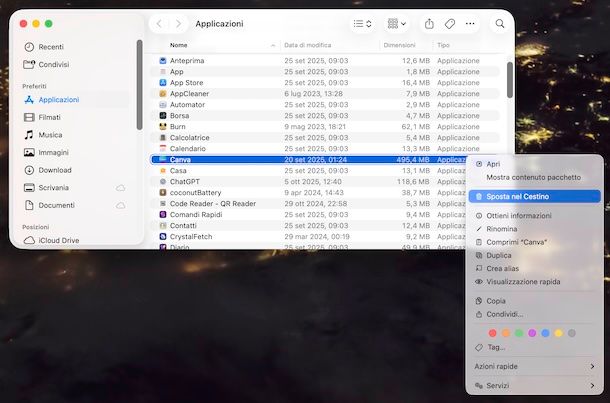Open the More actions ellipsis menu
The image size is (610, 403).
470,24
